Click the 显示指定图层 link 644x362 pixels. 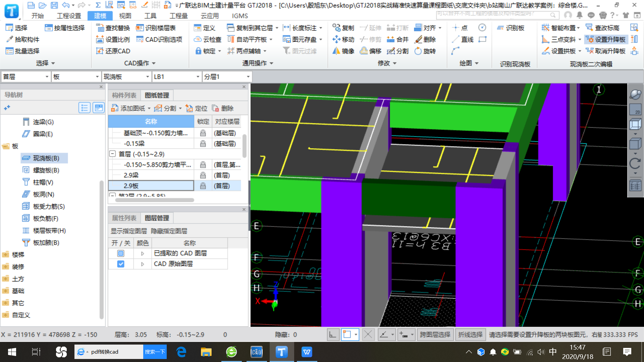coord(129,231)
